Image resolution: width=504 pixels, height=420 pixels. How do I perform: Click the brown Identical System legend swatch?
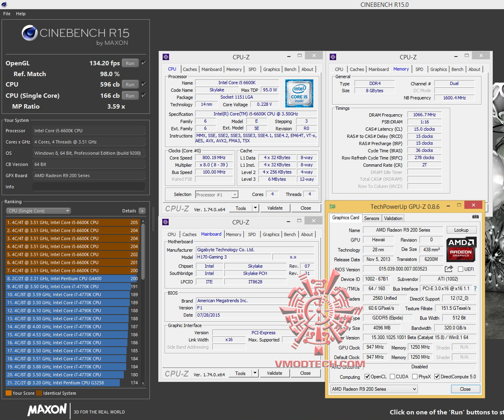(39, 393)
